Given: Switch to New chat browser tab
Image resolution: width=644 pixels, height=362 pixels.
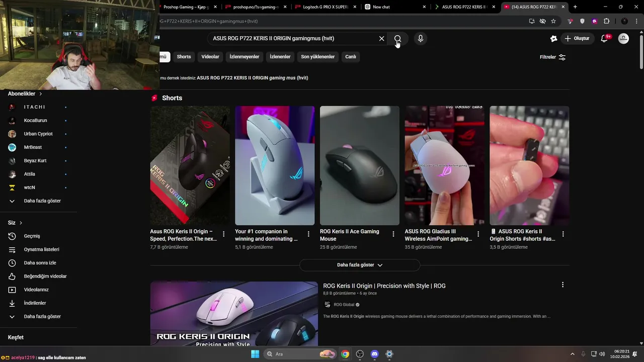Looking at the screenshot, I should pyautogui.click(x=395, y=7).
